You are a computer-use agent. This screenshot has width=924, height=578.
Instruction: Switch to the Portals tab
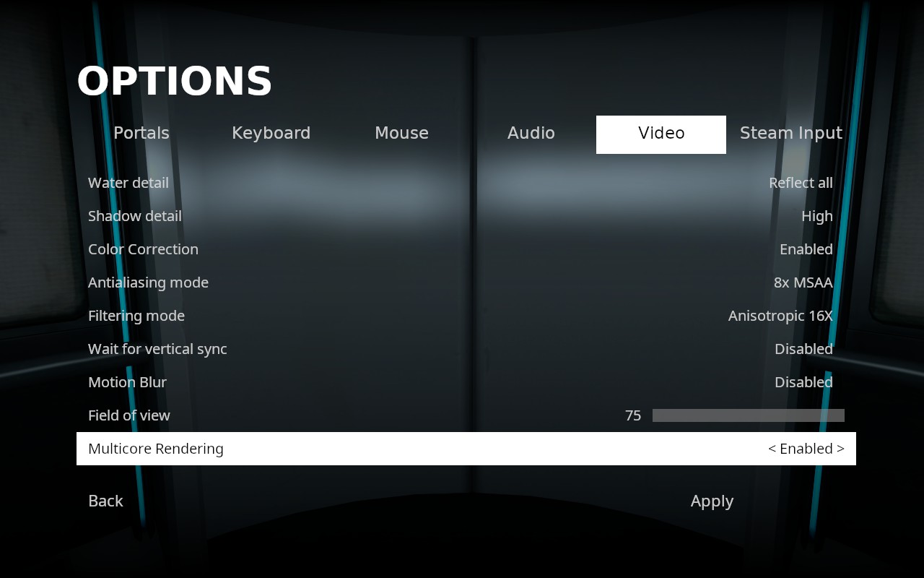click(141, 133)
